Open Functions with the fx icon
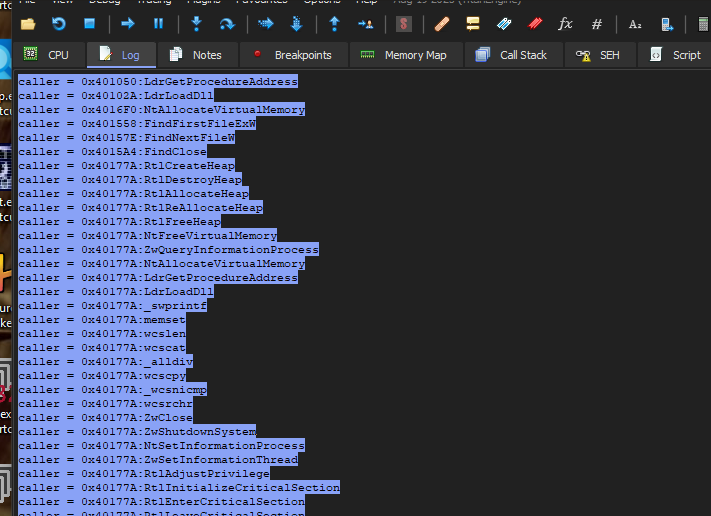The width and height of the screenshot is (711, 516). (565, 24)
